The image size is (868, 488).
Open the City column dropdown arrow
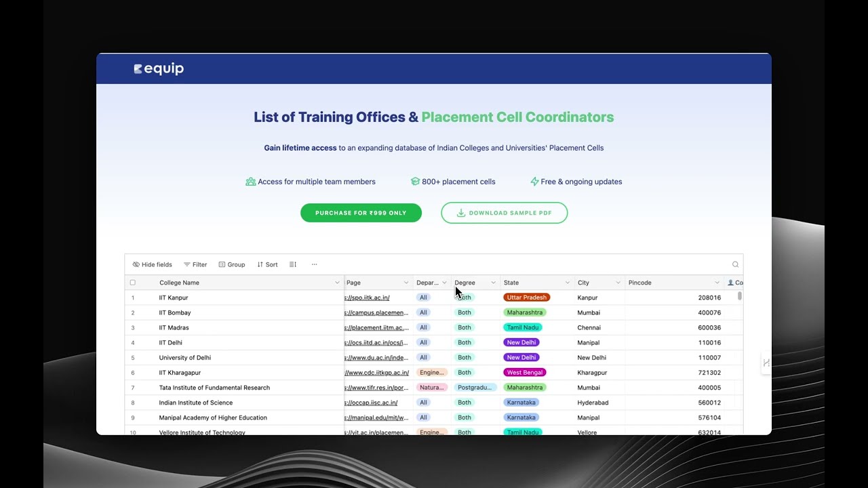click(618, 283)
